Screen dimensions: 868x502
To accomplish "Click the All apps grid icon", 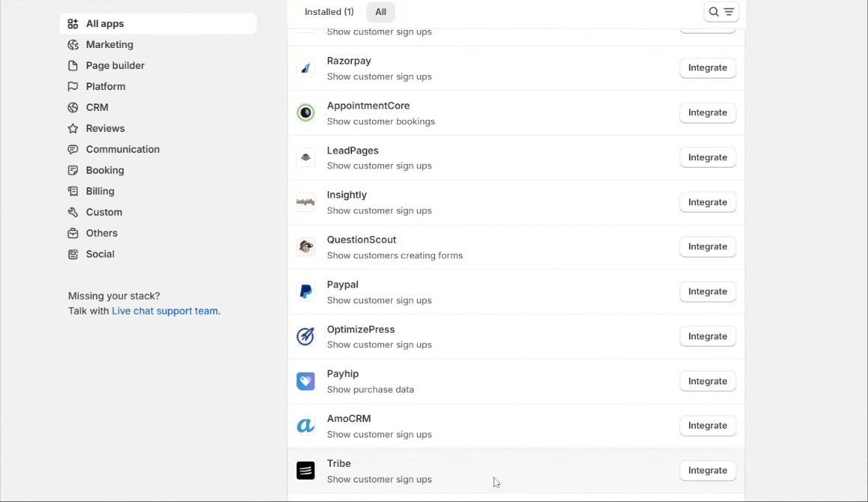I will (x=73, y=24).
